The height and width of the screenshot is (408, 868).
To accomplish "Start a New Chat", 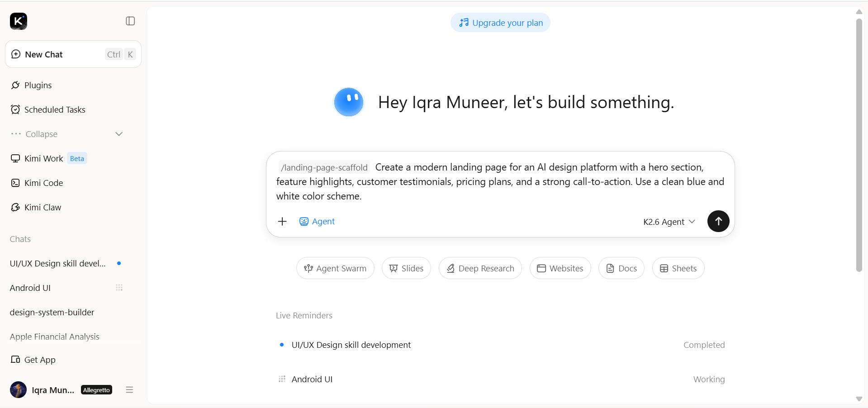I will point(73,54).
